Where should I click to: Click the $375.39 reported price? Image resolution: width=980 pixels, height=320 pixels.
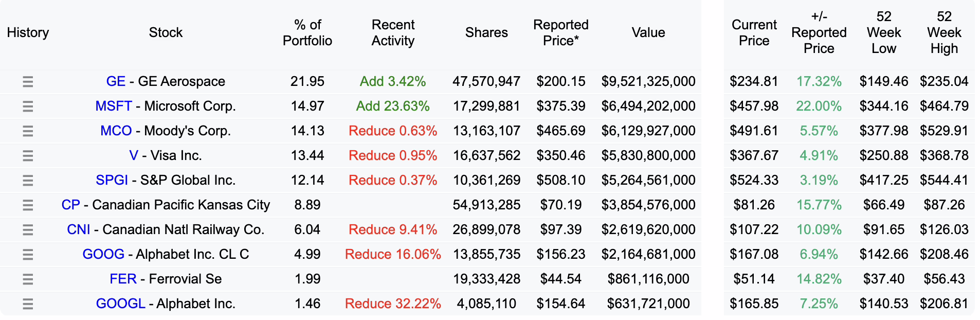pyautogui.click(x=561, y=106)
